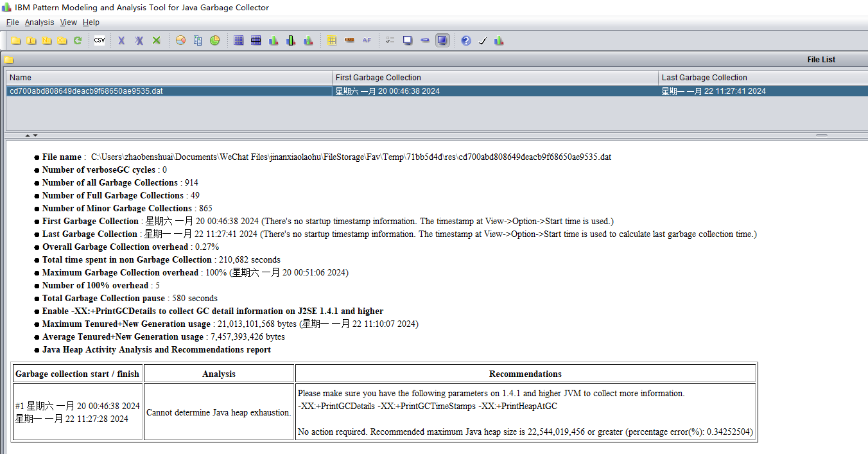
Task: Click the Name column header
Action: pyautogui.click(x=169, y=78)
